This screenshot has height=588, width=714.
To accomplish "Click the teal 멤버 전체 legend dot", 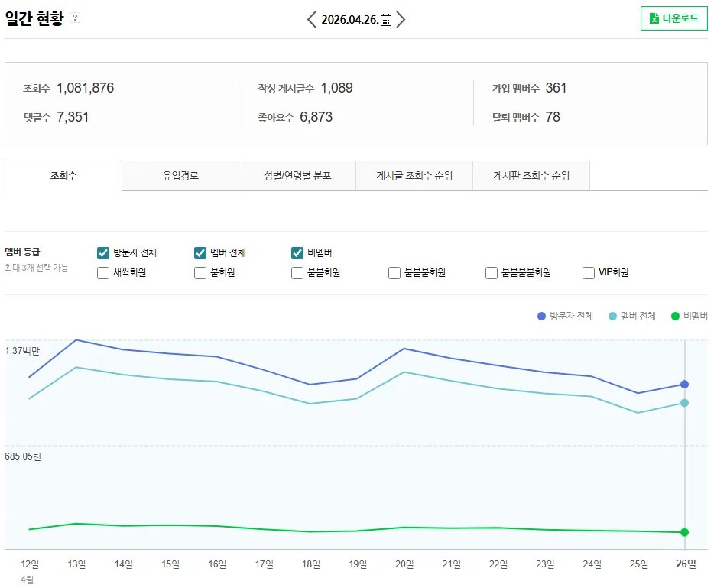I will pyautogui.click(x=612, y=316).
